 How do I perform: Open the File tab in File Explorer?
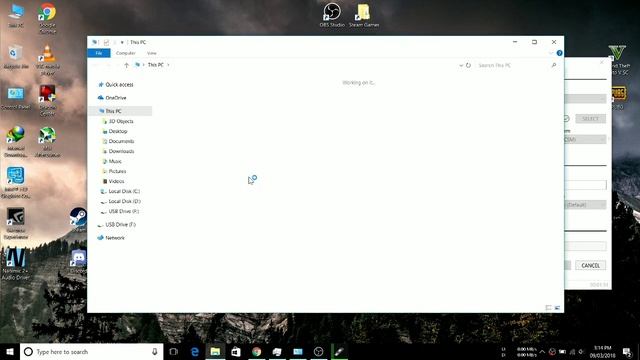(99, 53)
